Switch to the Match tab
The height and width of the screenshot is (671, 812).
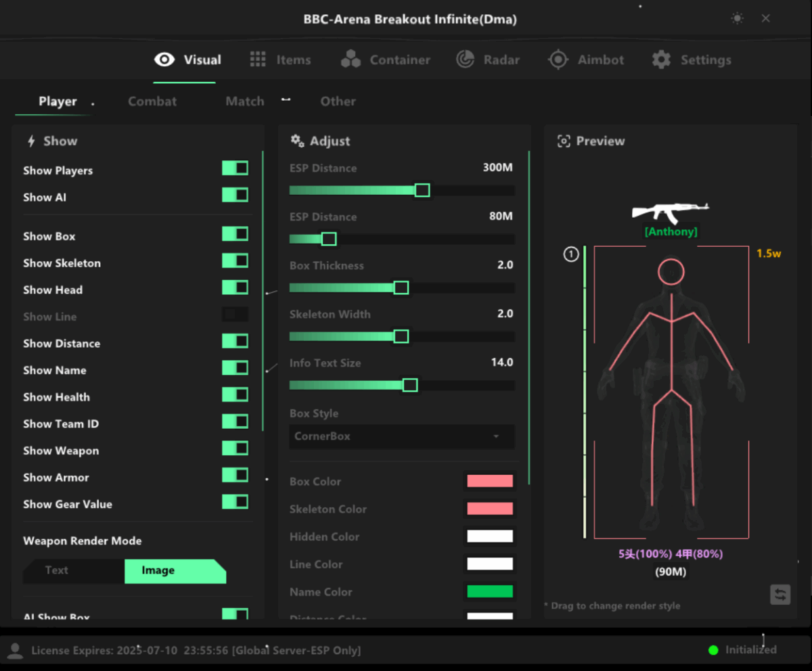[244, 101]
